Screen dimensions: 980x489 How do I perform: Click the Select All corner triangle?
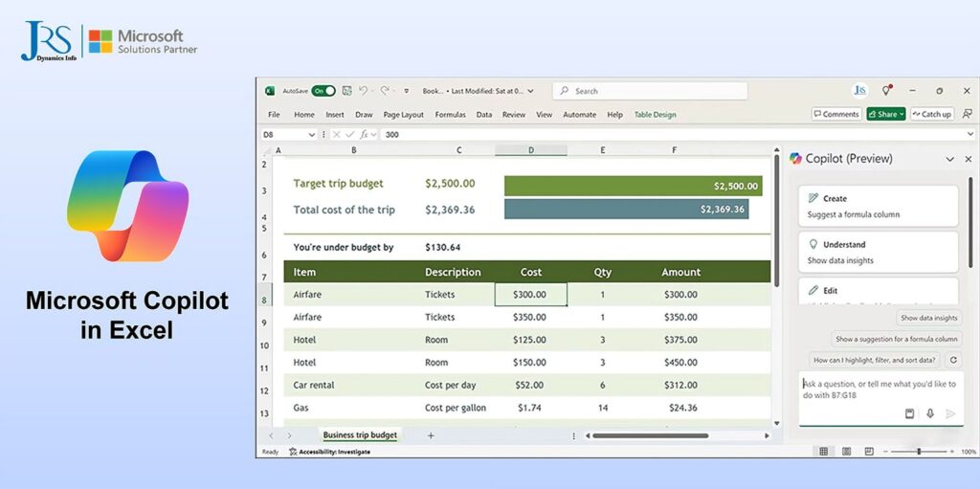(267, 150)
